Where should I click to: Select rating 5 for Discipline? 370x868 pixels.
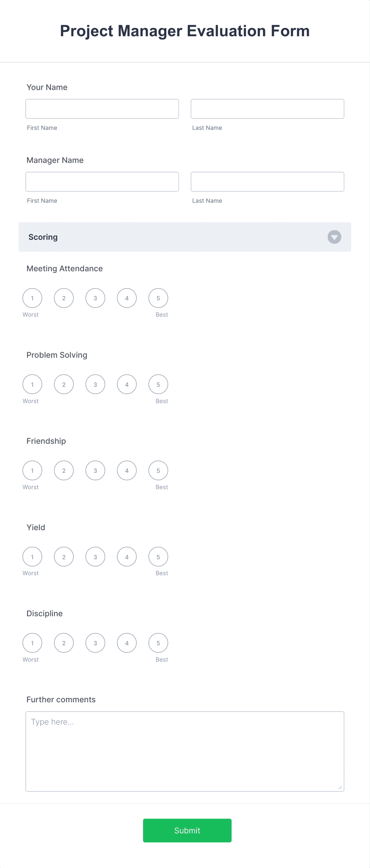pos(158,643)
